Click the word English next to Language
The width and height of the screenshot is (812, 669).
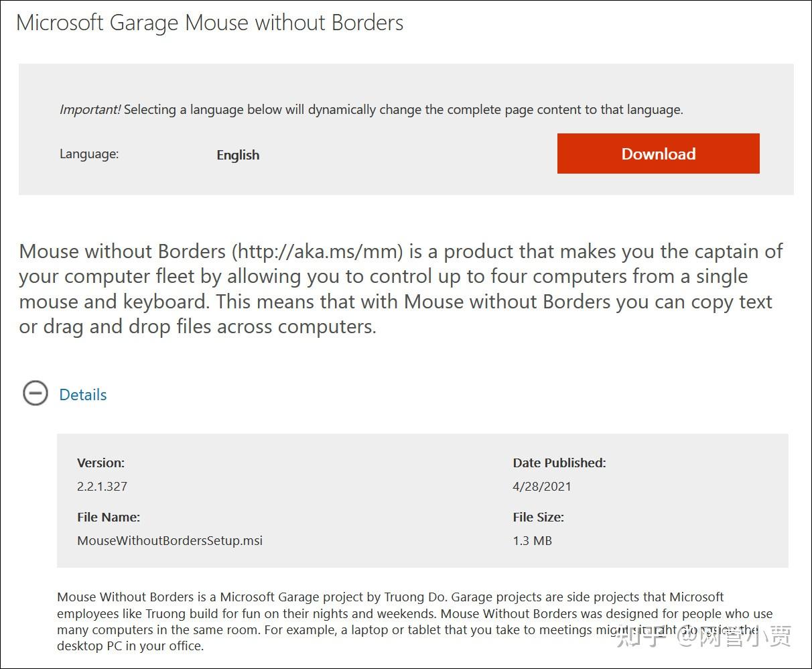click(238, 155)
